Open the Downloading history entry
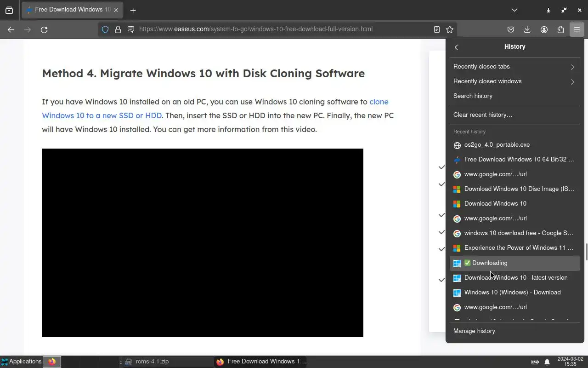Viewport: 588px width, 368px height. pos(514,263)
